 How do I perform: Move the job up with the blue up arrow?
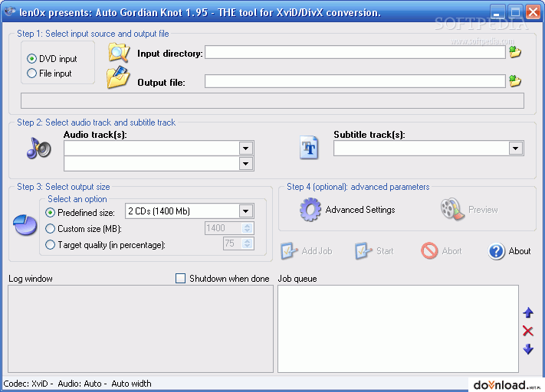528,312
